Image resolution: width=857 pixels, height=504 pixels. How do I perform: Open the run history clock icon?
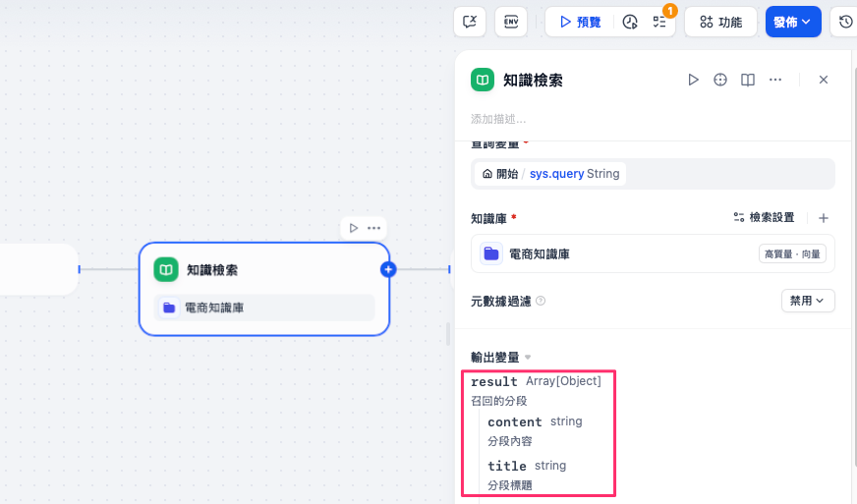pyautogui.click(x=630, y=22)
